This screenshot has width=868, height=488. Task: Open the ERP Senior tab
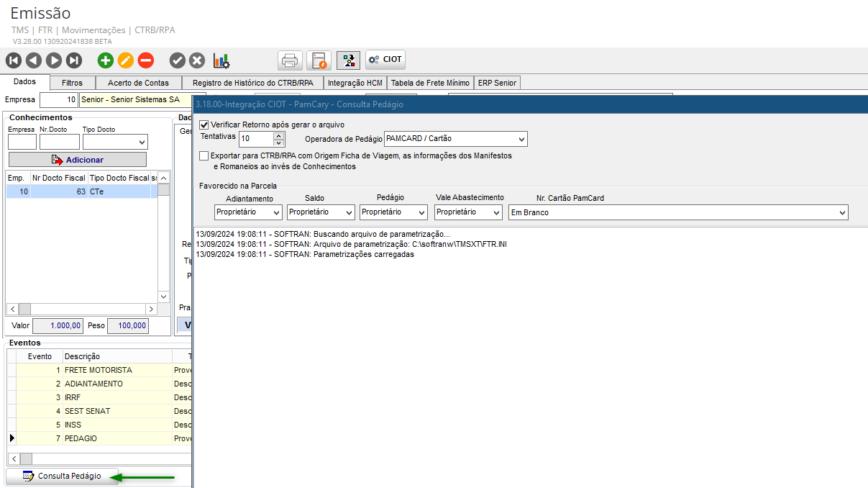pyautogui.click(x=497, y=83)
